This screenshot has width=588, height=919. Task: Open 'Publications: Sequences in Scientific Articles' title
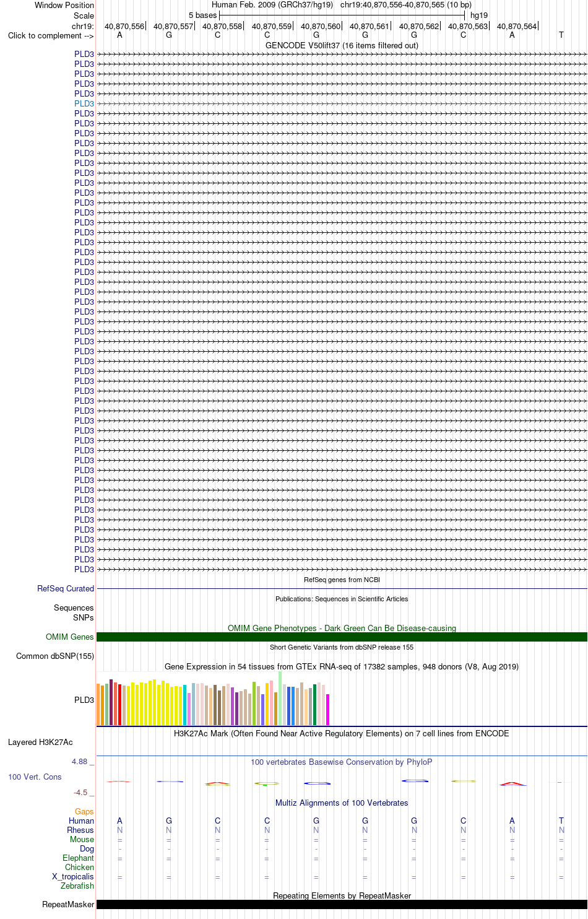click(x=342, y=599)
